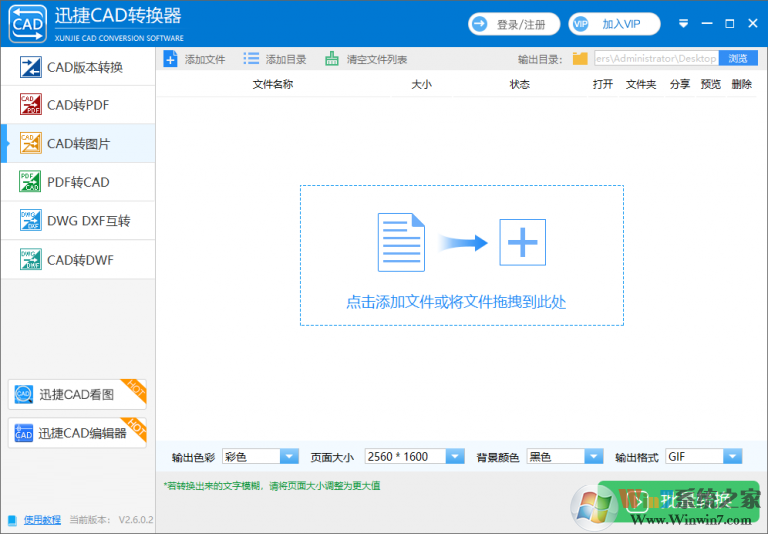768x534 pixels.
Task: Click the plus box in drop zone
Action: 522,242
